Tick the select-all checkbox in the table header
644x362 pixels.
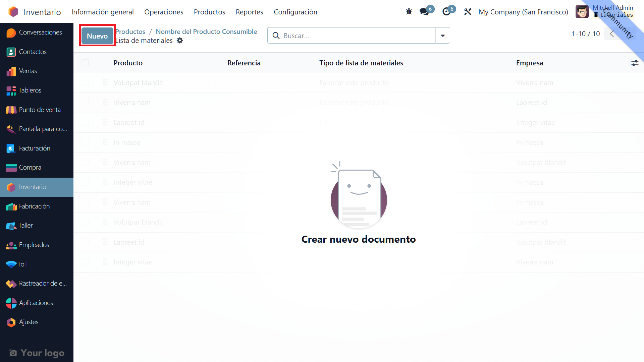[x=85, y=63]
